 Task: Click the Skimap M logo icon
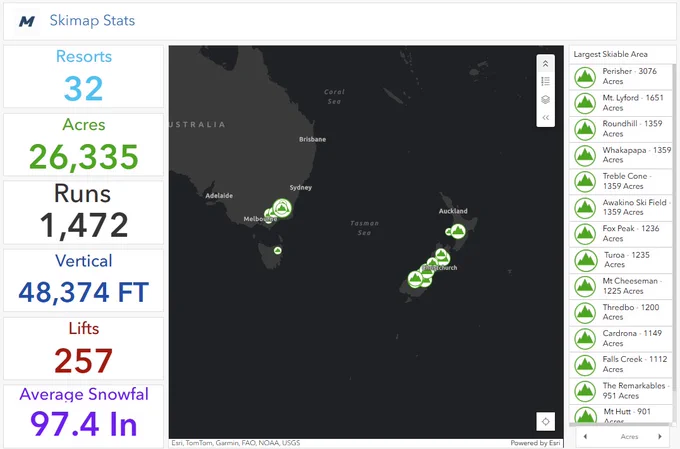click(x=27, y=21)
